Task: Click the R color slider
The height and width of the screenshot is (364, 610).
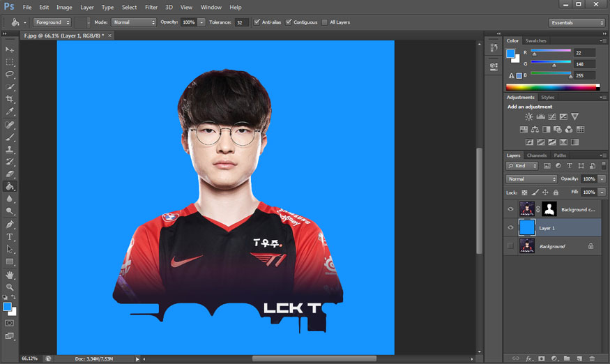Action: 551,51
